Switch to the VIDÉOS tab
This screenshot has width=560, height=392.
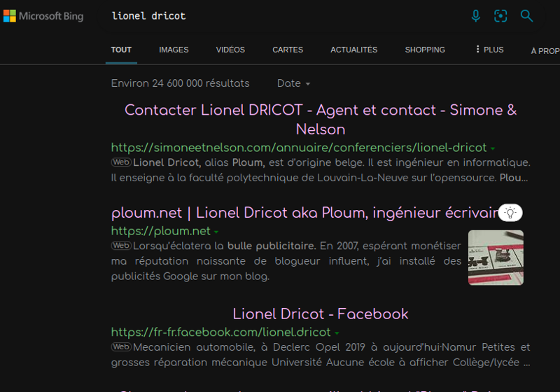click(230, 50)
